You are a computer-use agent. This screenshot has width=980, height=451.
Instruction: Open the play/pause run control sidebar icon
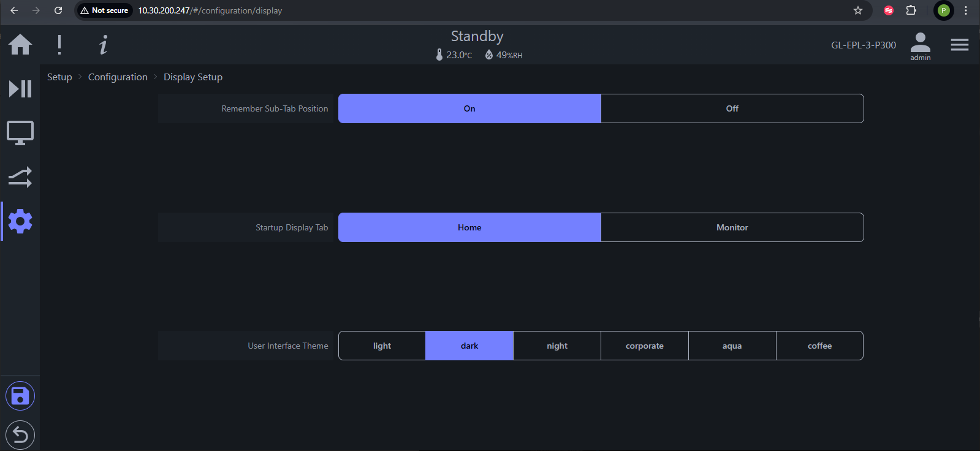20,89
